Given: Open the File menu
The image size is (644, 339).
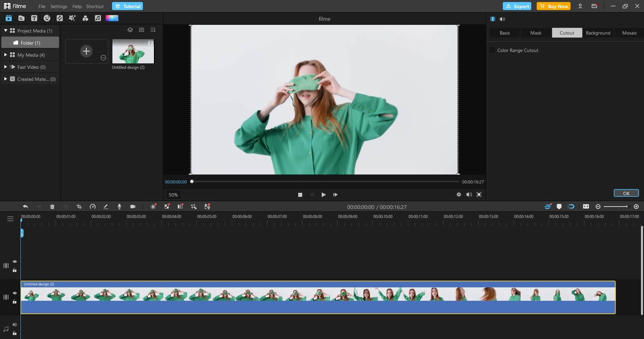Looking at the screenshot, I should (42, 6).
